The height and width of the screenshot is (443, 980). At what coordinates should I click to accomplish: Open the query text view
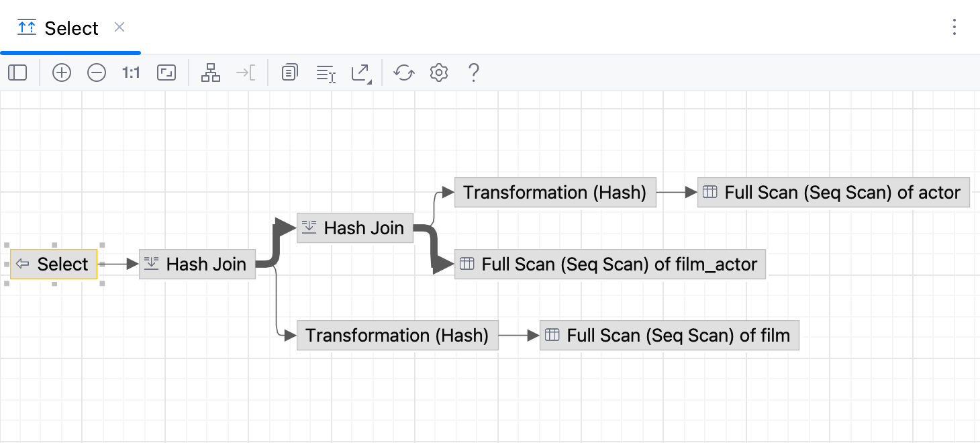[326, 72]
